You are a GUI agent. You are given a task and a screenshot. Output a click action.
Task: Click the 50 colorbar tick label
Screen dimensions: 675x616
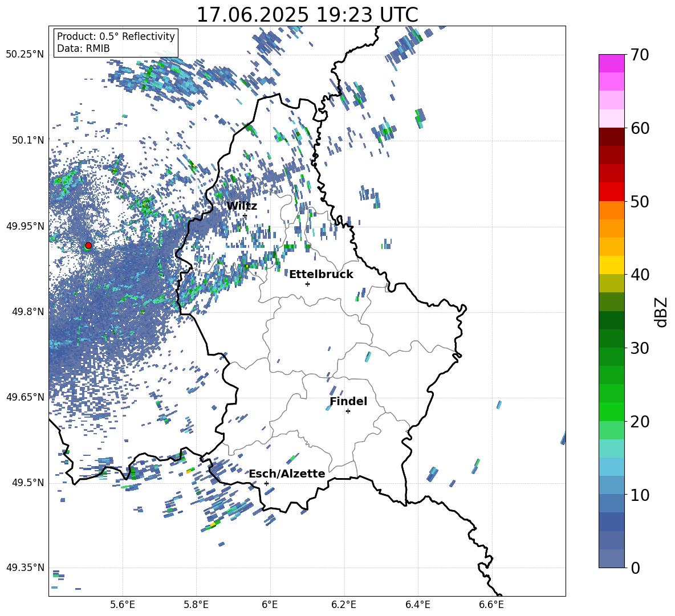pyautogui.click(x=640, y=202)
